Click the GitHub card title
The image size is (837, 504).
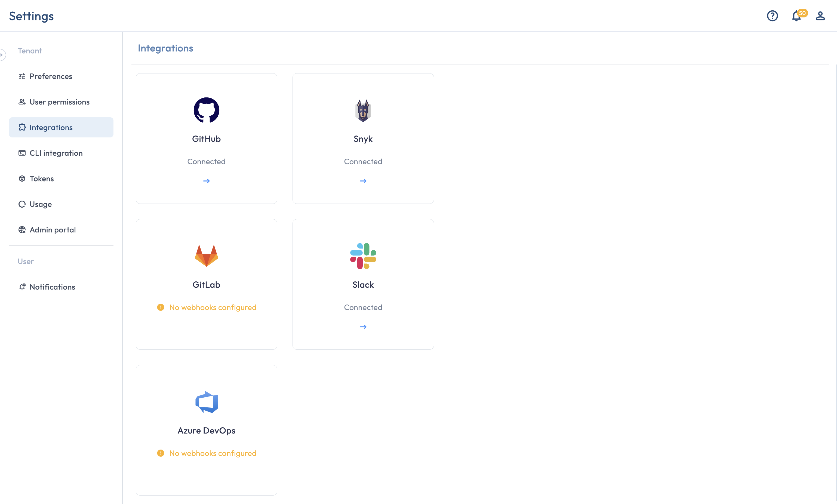[207, 139]
